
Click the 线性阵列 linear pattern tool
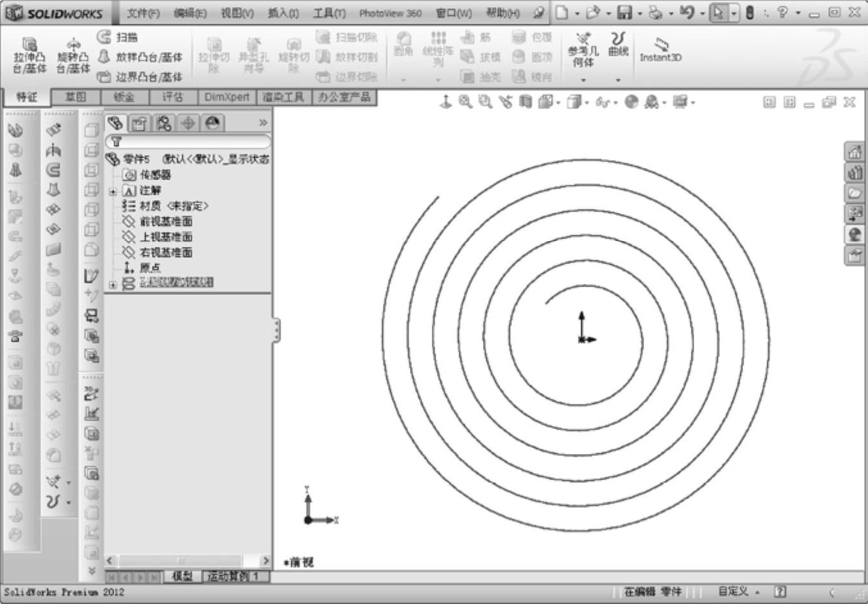[x=438, y=49]
